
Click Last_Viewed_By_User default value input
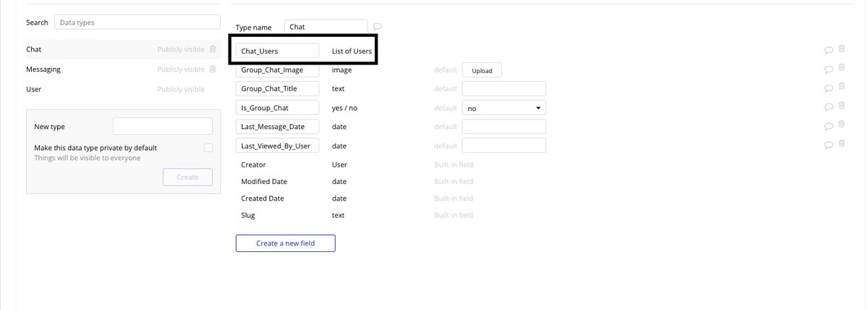[x=503, y=145]
